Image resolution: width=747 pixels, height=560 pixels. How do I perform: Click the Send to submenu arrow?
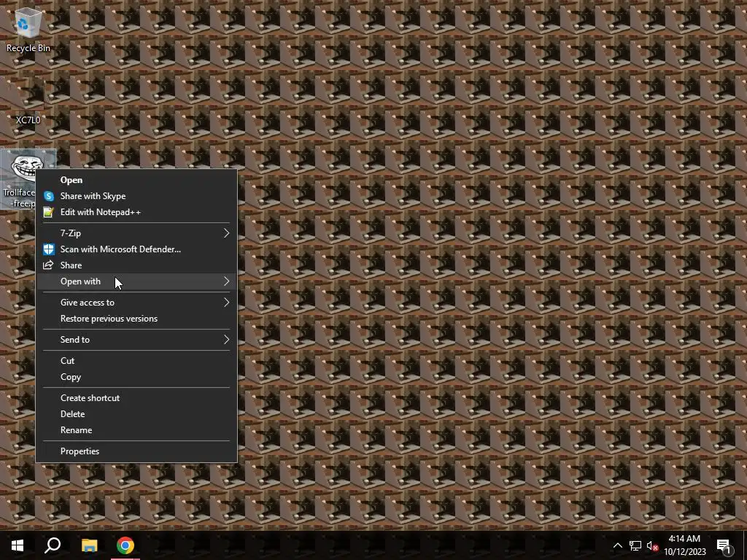coord(227,340)
